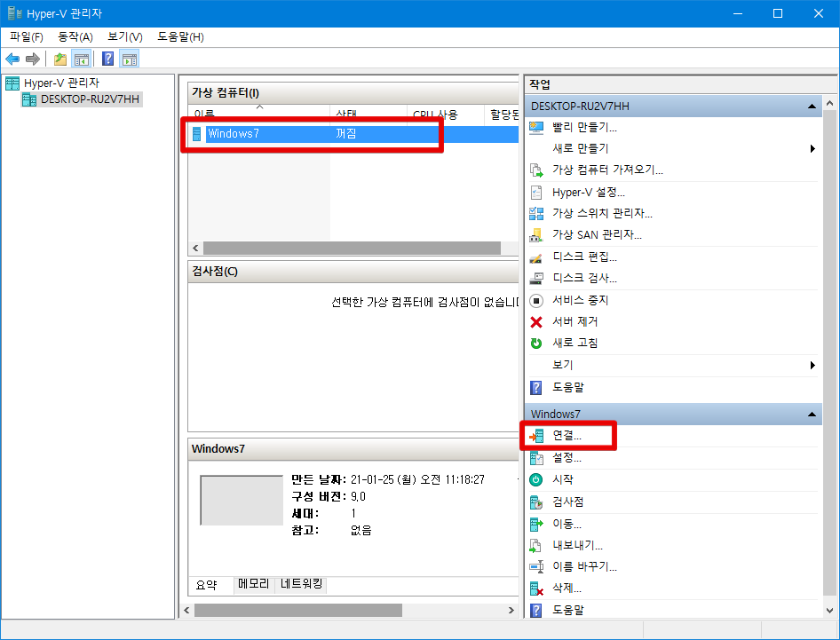The width and height of the screenshot is (840, 640).
Task: Click the 도움말 icon under DESKTOP-RU2V7HH actions
Action: (536, 387)
